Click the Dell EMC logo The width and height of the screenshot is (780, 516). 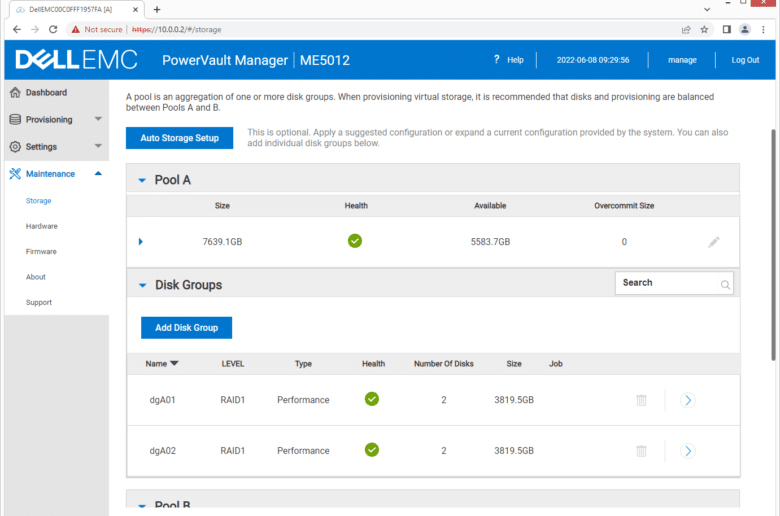point(76,60)
